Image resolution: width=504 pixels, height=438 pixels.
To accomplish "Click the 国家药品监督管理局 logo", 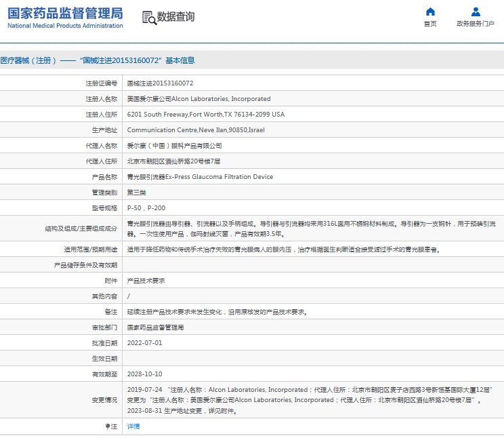I will click(x=65, y=18).
